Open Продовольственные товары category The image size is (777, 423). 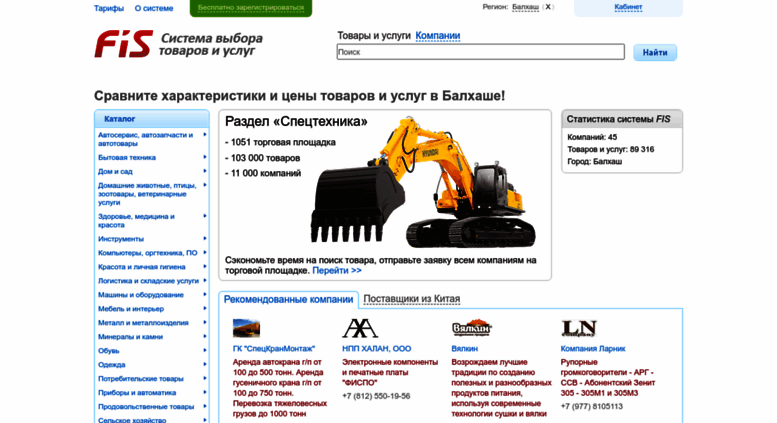[x=146, y=407]
